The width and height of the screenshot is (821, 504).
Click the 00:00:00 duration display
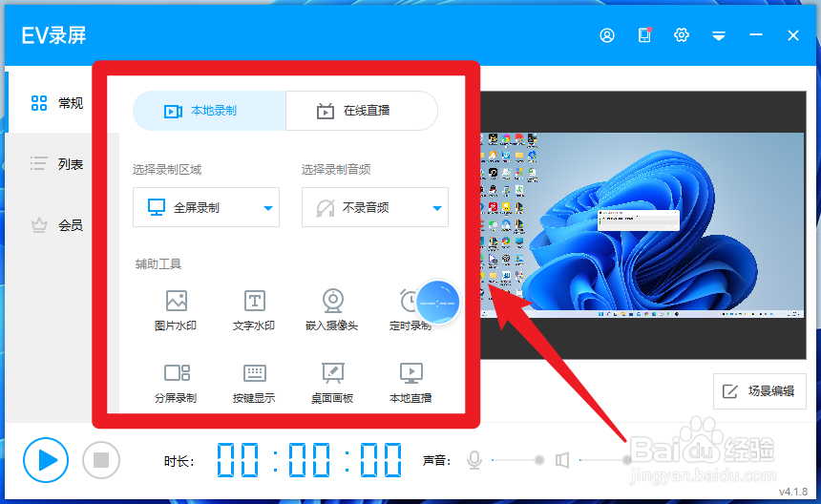tap(309, 460)
